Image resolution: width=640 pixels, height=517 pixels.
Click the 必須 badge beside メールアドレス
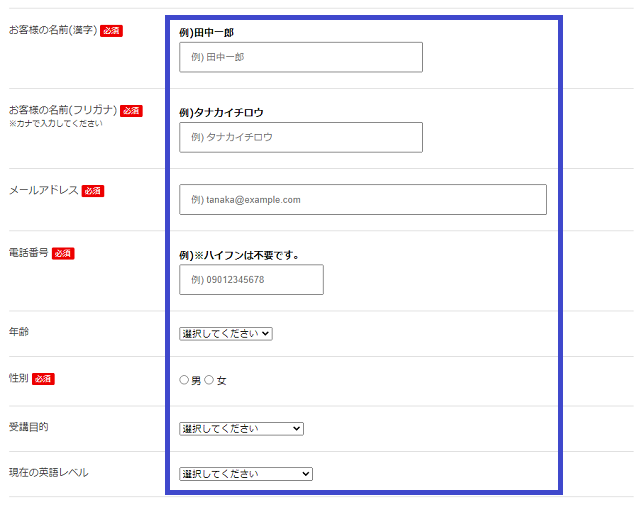click(93, 191)
